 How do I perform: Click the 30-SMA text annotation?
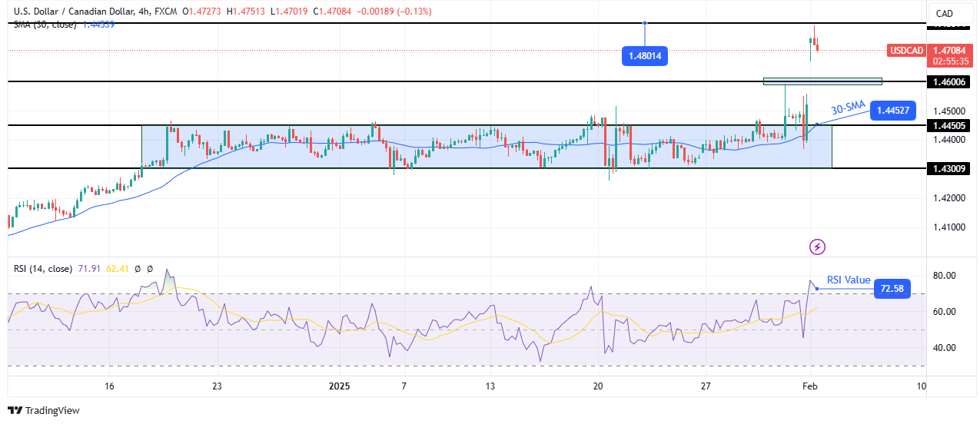pyautogui.click(x=847, y=108)
